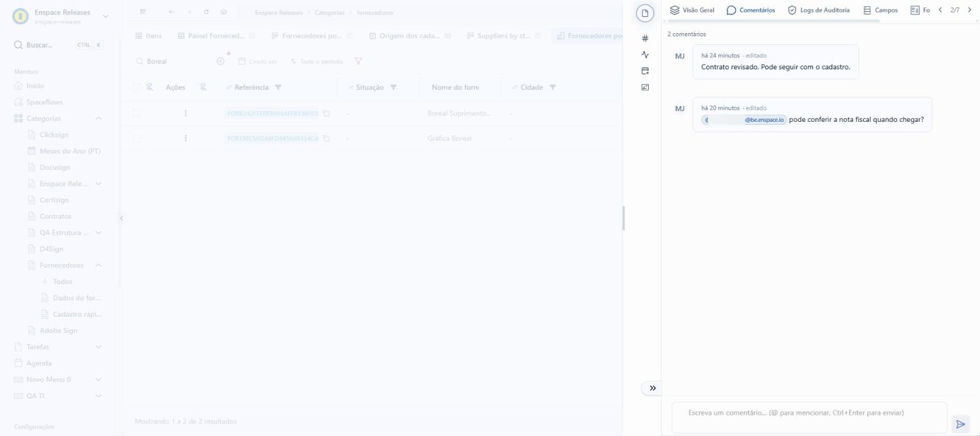Open the form/signature icon in the side rail
The height and width of the screenshot is (436, 980).
[x=645, y=87]
